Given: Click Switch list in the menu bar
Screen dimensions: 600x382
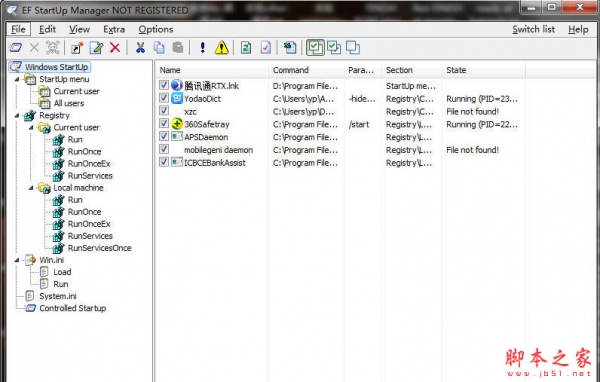Looking at the screenshot, I should tap(533, 29).
